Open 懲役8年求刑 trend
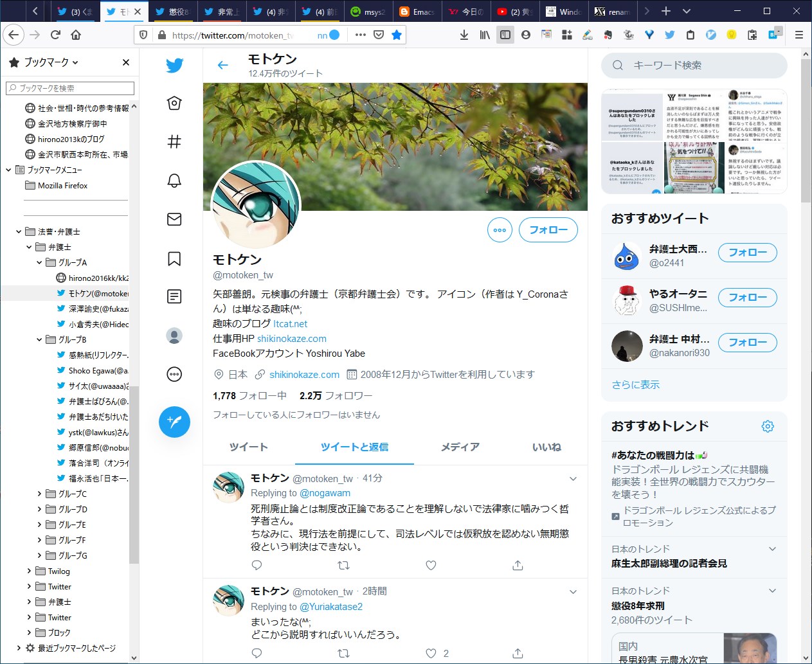Viewport: 812px width, 664px height. point(638,606)
